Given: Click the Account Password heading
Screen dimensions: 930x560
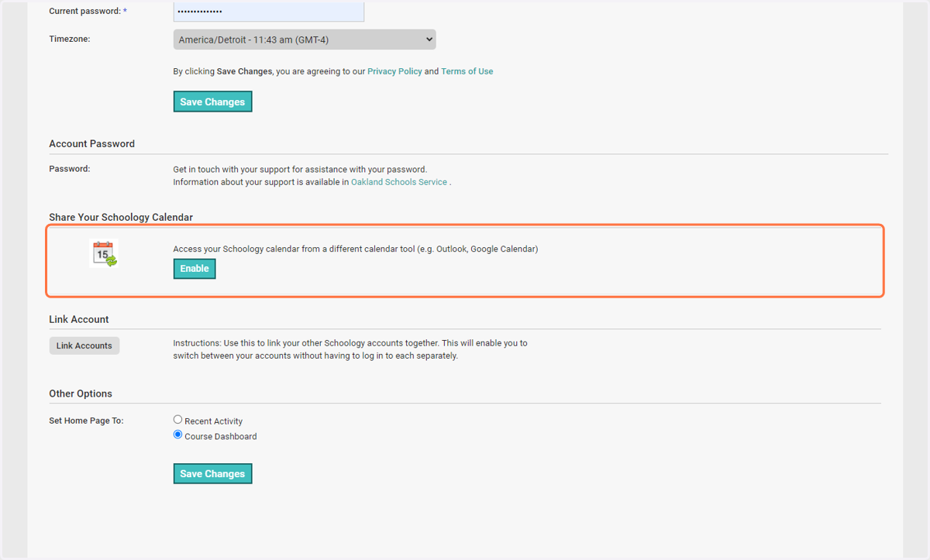Looking at the screenshot, I should pyautogui.click(x=91, y=144).
